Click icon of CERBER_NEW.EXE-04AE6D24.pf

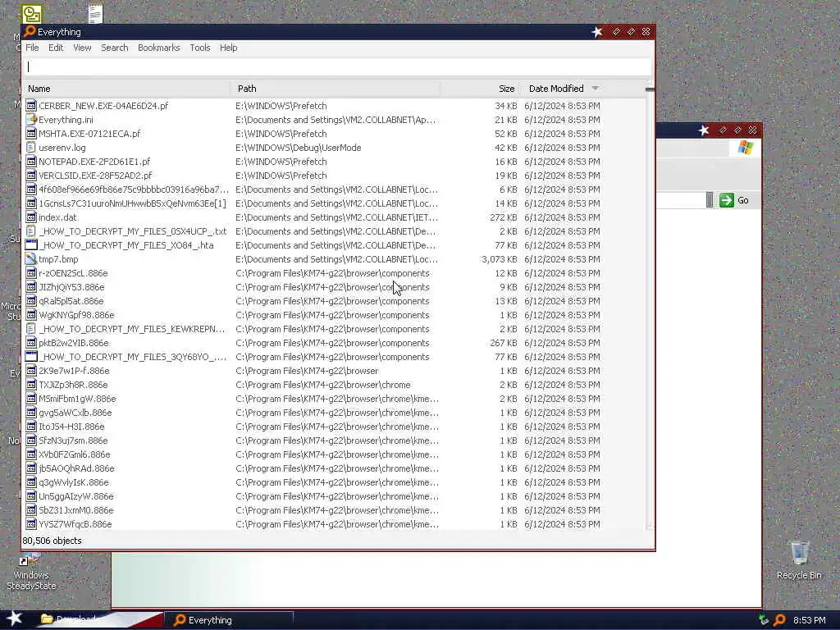31,106
